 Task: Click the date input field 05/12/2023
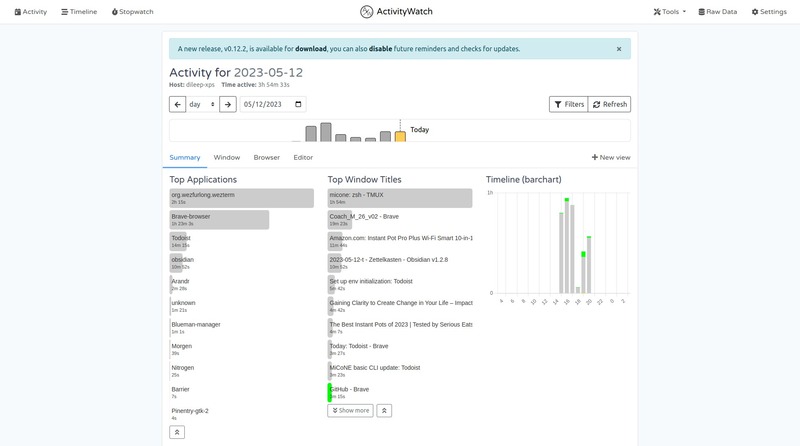click(273, 104)
